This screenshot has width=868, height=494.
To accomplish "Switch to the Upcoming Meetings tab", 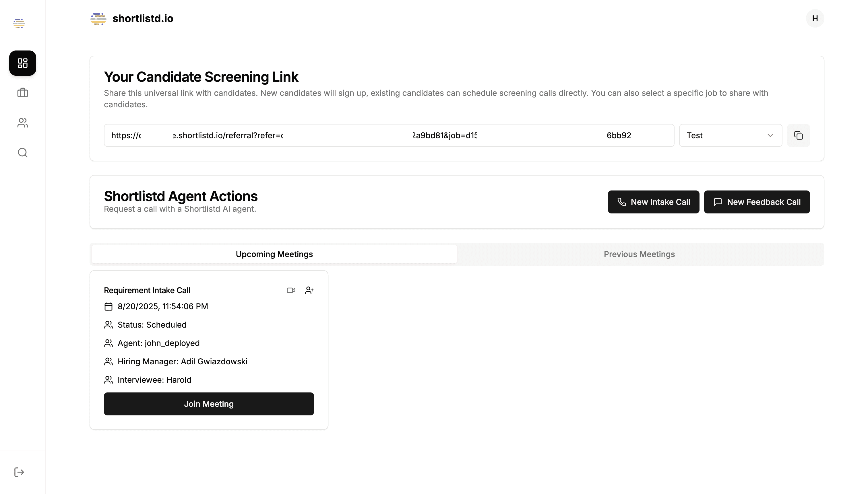I will pos(274,254).
